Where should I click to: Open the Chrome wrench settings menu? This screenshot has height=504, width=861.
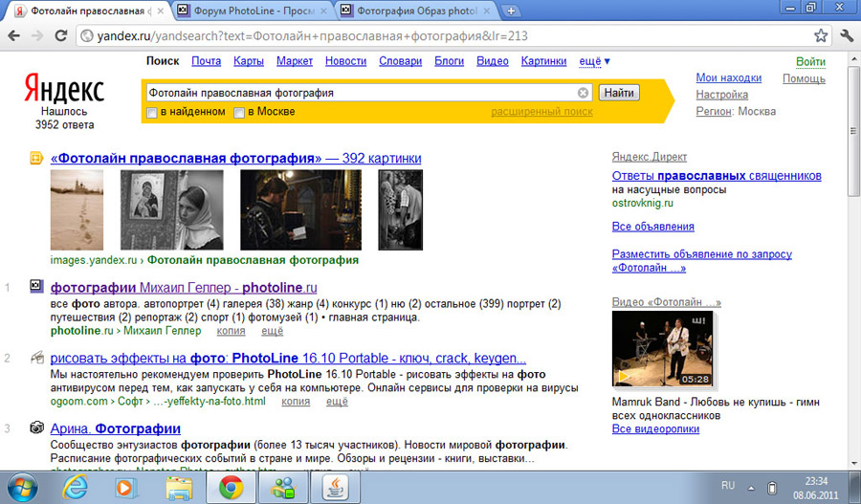(x=847, y=36)
